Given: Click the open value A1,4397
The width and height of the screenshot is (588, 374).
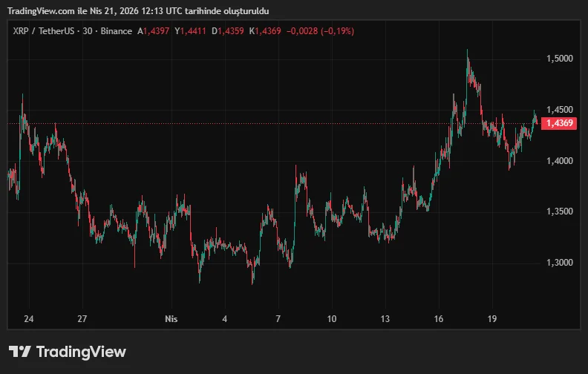Looking at the screenshot, I should (154, 31).
